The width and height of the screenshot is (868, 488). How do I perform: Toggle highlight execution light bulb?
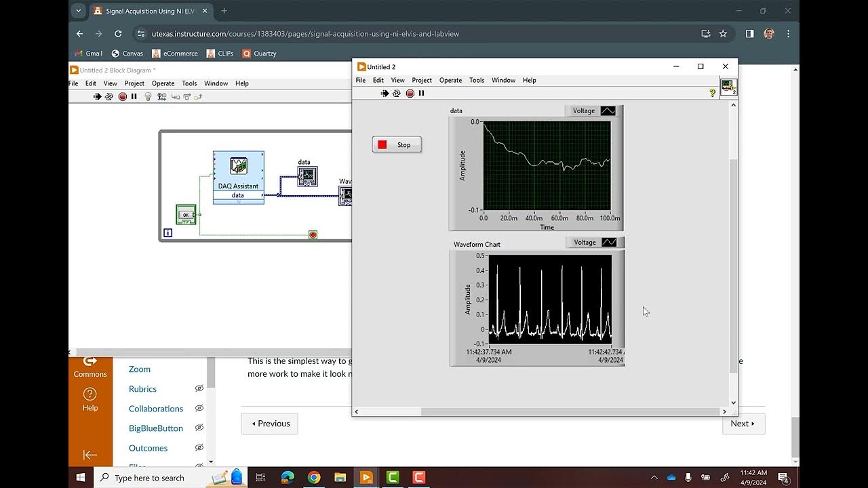tap(149, 97)
